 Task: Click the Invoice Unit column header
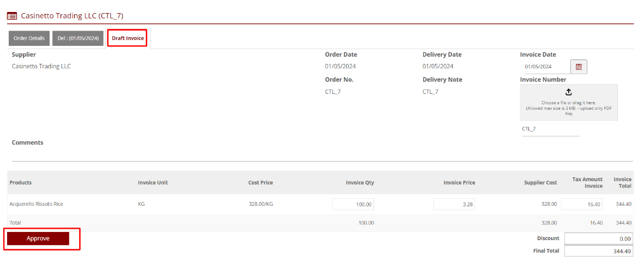pos(153,182)
